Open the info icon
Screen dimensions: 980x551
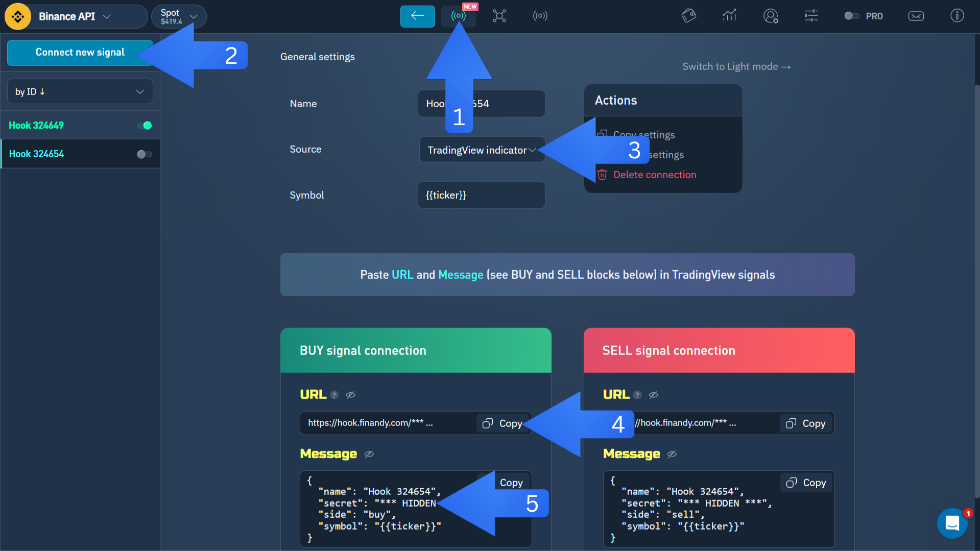(x=957, y=16)
